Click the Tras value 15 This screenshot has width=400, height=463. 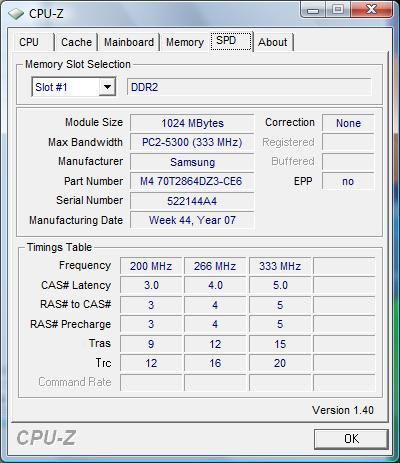coord(280,344)
